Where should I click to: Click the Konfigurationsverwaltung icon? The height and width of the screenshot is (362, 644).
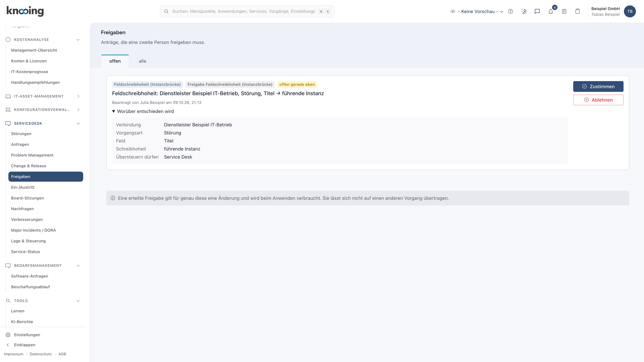(x=8, y=110)
